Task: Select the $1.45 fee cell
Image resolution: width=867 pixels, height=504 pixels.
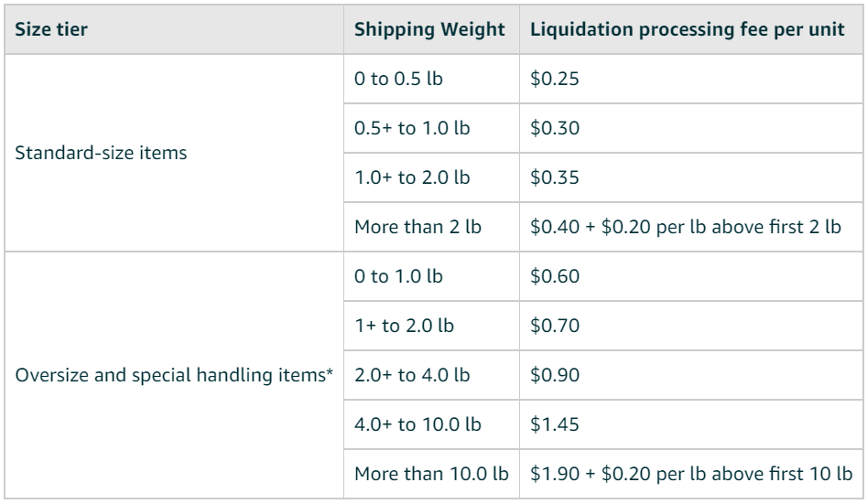Action: (x=691, y=424)
